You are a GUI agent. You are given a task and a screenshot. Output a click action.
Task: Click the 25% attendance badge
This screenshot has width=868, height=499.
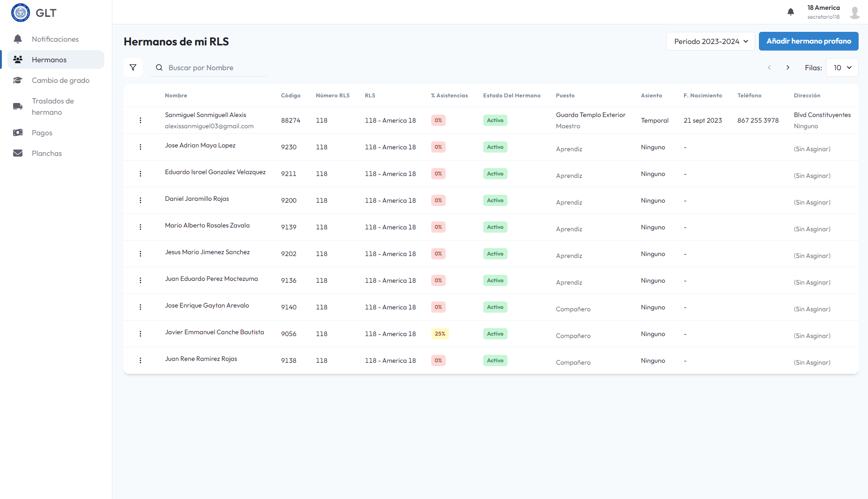coord(440,334)
